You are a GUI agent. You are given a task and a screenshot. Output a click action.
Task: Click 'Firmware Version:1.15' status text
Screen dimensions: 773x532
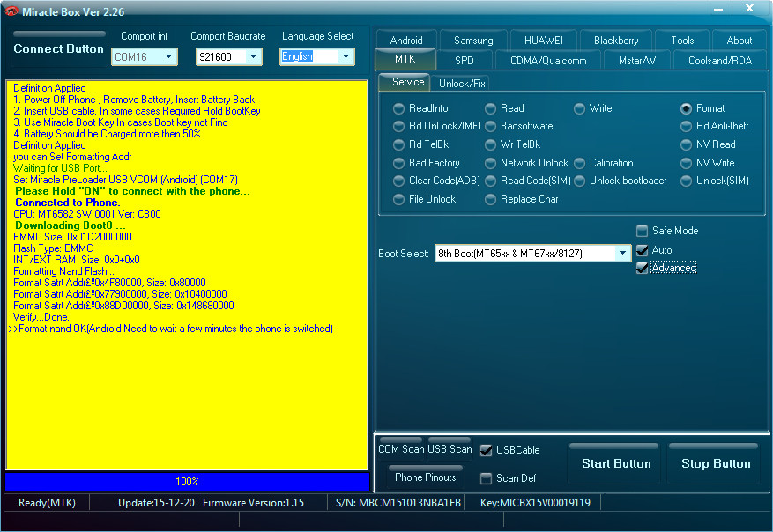coord(253,502)
